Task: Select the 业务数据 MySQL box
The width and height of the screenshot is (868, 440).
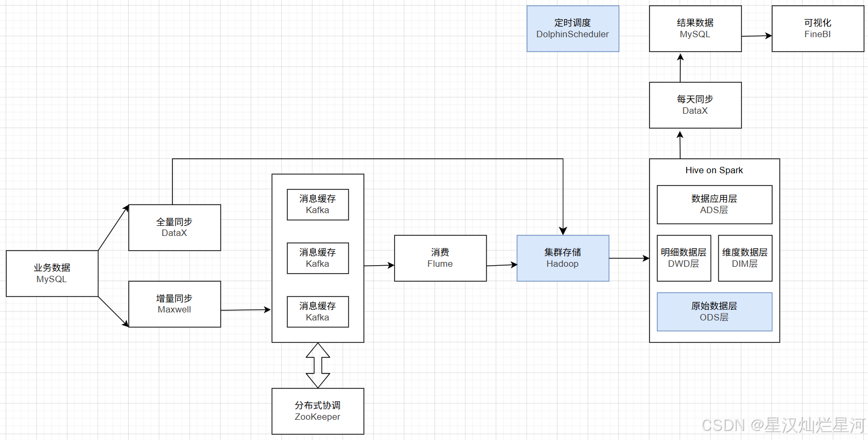Action: click(52, 274)
